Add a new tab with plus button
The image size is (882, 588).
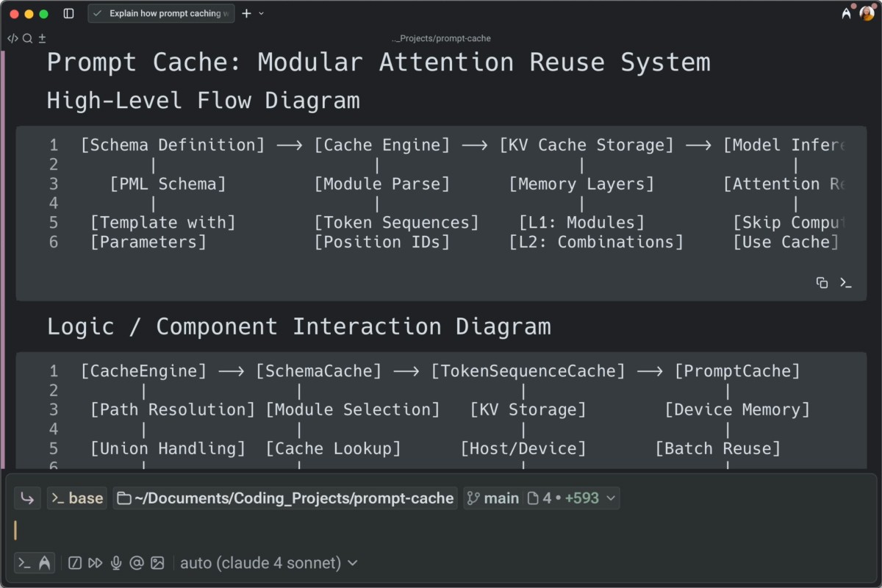[246, 13]
